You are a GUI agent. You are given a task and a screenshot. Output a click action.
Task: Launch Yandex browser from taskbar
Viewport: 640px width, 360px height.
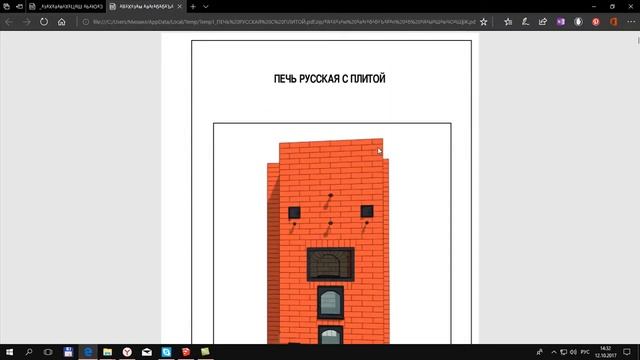point(127,352)
